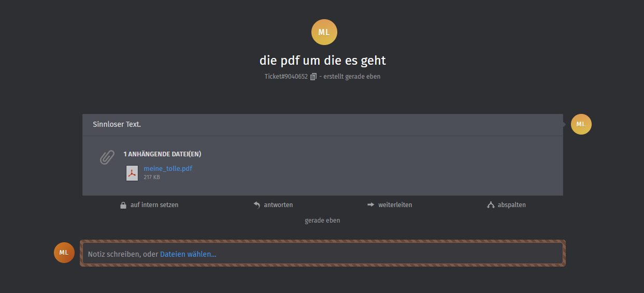
Task: Click the "gerade eben" timestamp below the article
Action: 322,221
